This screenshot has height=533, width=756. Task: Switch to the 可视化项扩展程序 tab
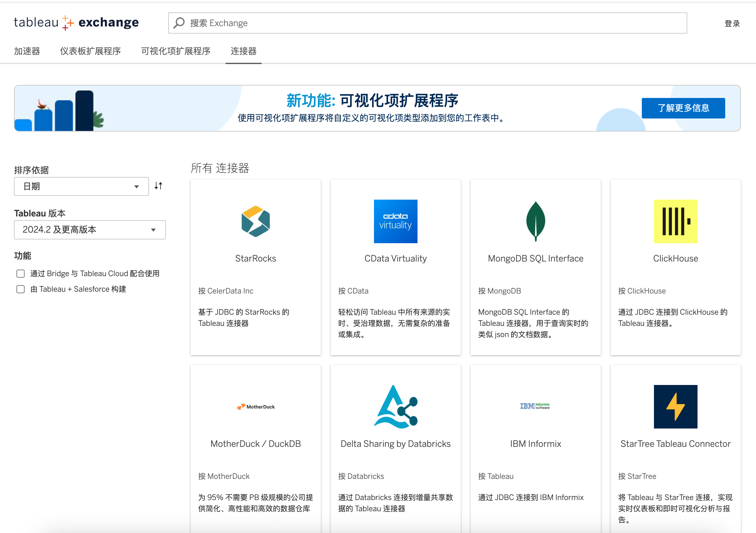tap(175, 51)
